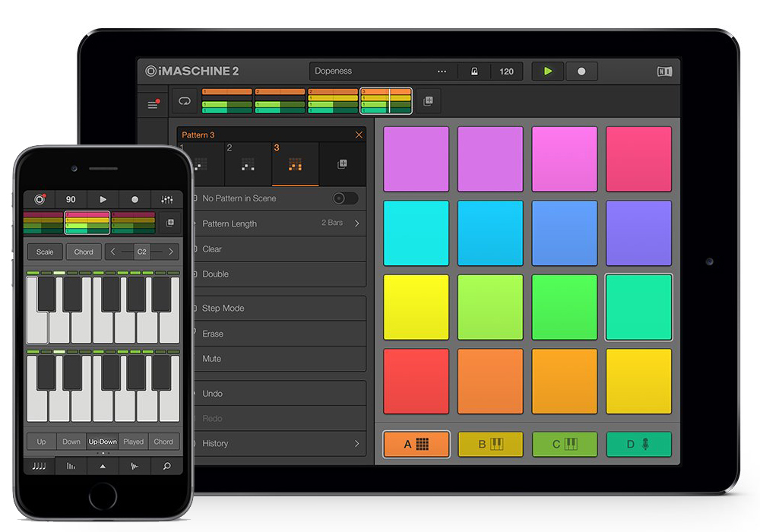The width and height of the screenshot is (760, 532).
Task: Shift octave down with left arrow on iPhone
Action: (x=113, y=252)
